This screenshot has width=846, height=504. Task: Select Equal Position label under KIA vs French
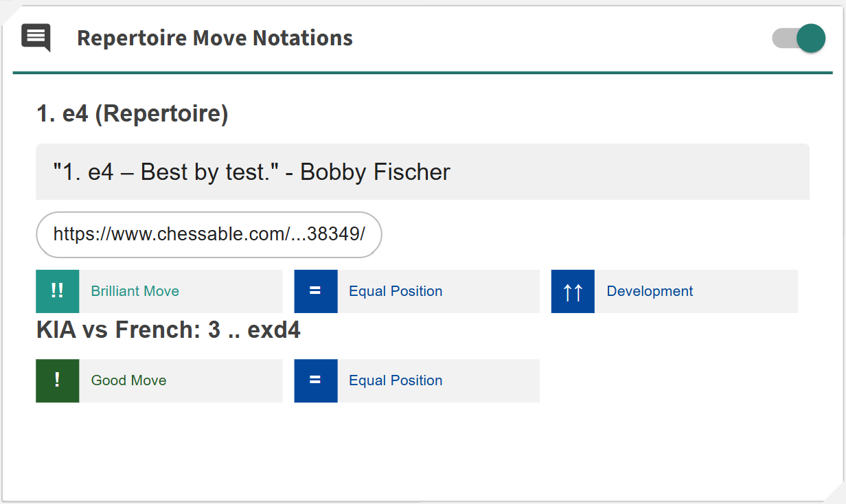click(x=396, y=380)
